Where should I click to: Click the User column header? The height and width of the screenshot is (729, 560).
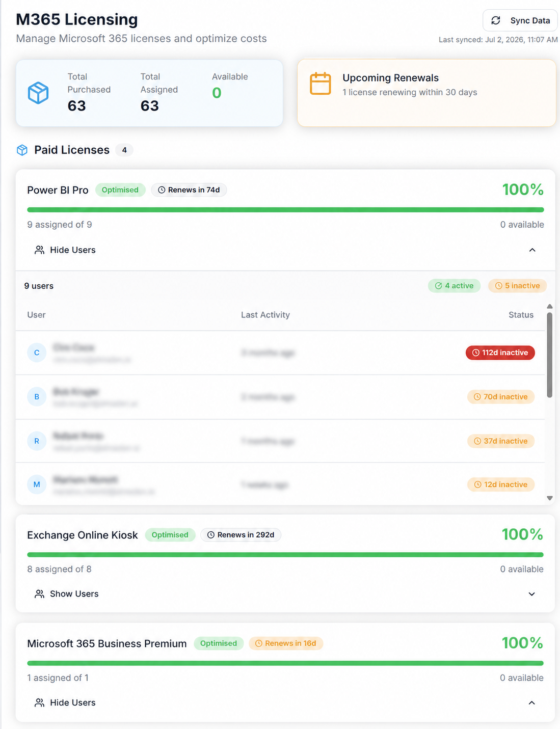[36, 315]
